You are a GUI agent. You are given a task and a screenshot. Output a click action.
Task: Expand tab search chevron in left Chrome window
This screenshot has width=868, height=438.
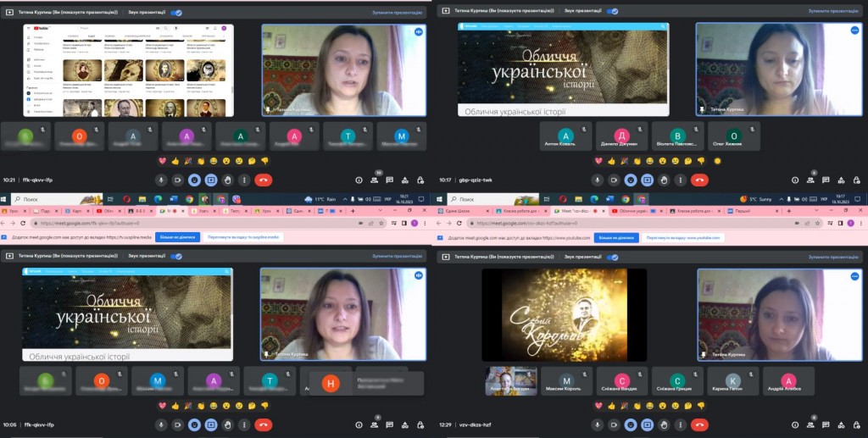pyautogui.click(x=380, y=211)
